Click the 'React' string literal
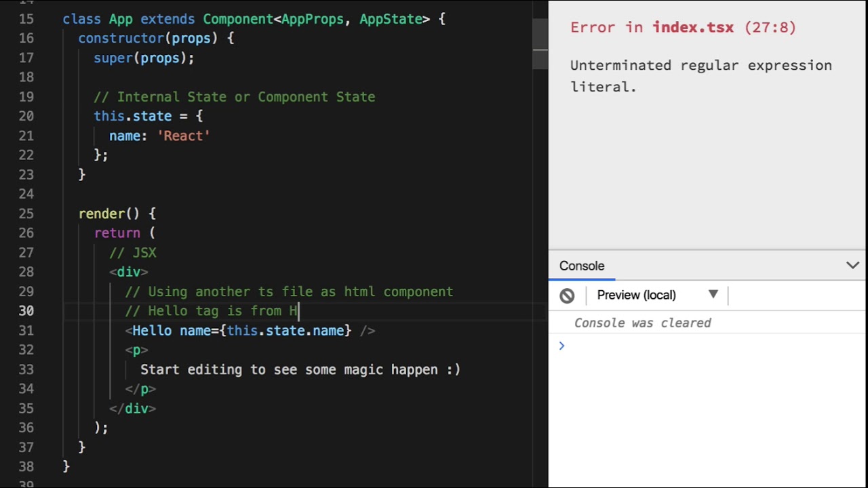The width and height of the screenshot is (868, 488). pos(183,136)
